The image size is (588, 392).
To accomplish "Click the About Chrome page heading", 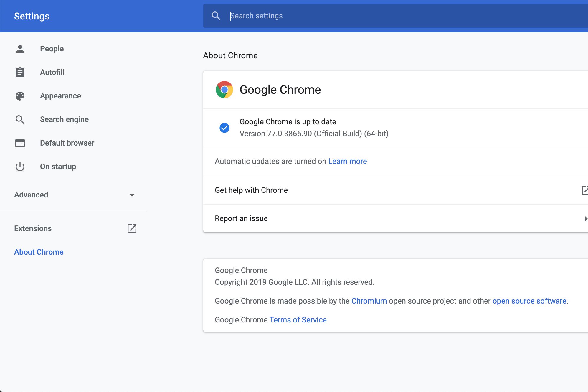I will pos(230,55).
